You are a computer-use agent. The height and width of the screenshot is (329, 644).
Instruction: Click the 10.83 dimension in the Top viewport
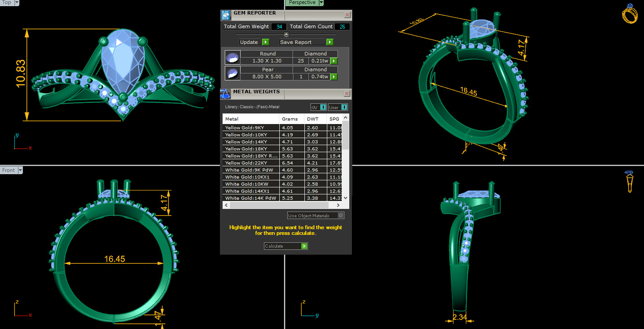point(21,73)
